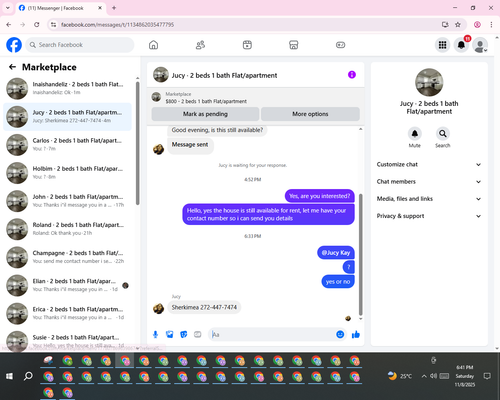Expand the Chat members section
The image size is (500, 400).
point(429,182)
